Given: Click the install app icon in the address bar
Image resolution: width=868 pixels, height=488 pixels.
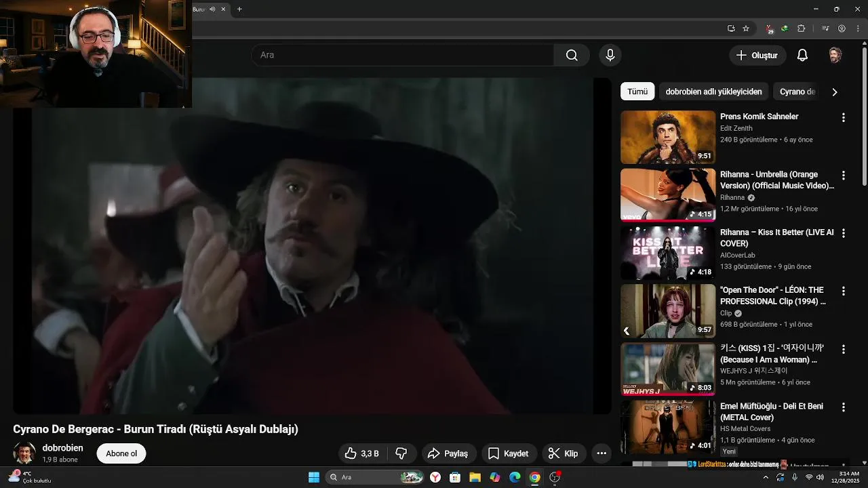Looking at the screenshot, I should tap(731, 28).
